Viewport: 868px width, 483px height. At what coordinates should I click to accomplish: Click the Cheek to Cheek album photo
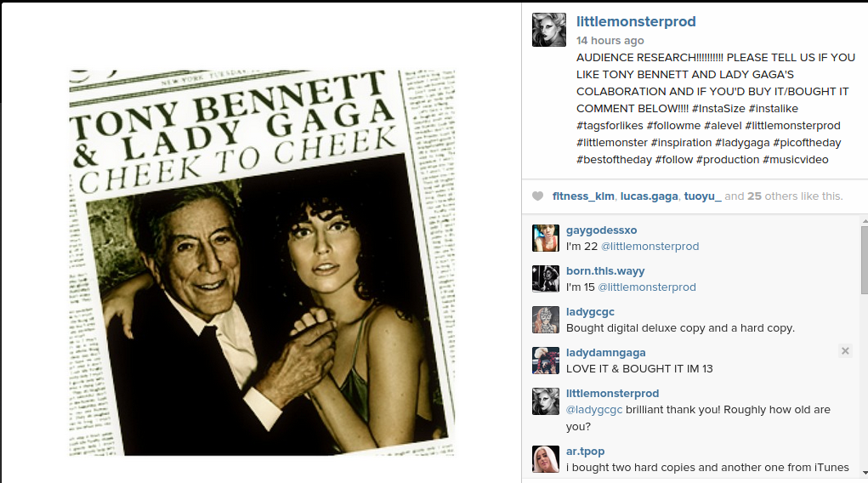262,263
